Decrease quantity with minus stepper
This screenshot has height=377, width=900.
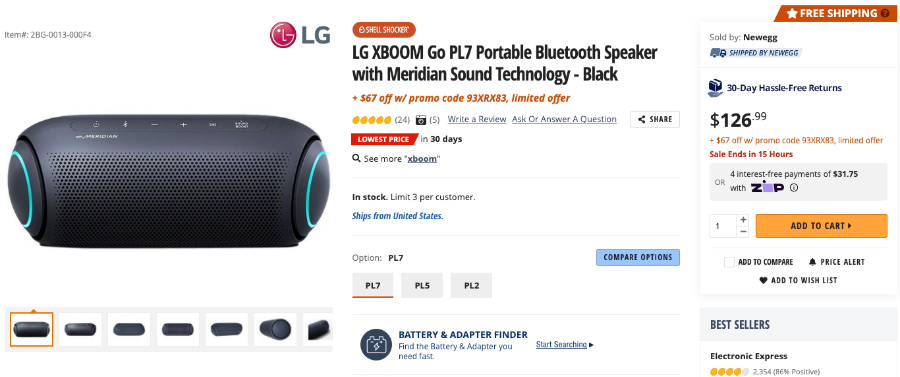point(743,231)
